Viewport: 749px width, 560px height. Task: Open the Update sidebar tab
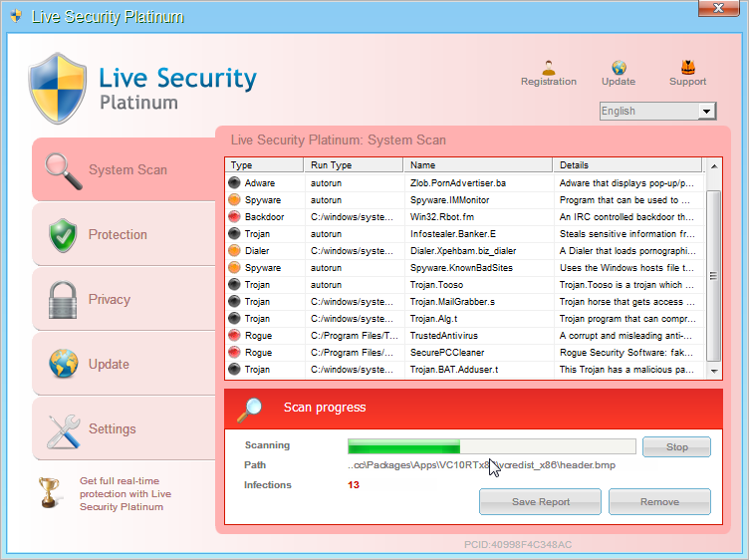[125, 364]
